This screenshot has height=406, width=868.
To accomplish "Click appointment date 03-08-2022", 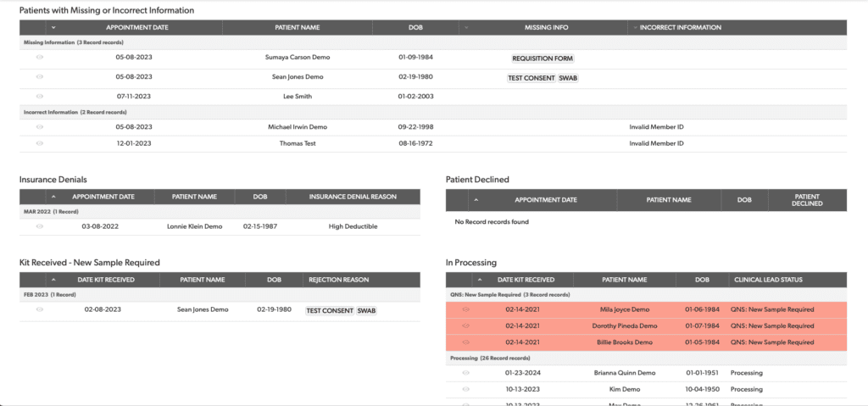I will tap(100, 226).
